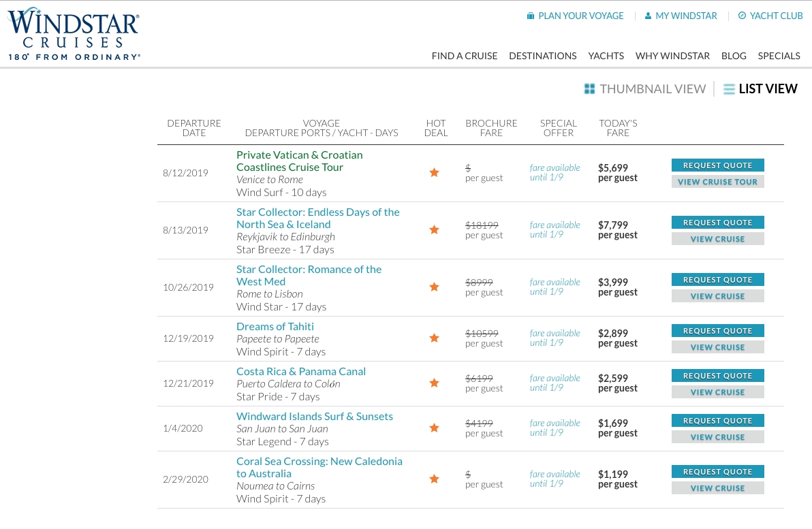The height and width of the screenshot is (529, 812).
Task: Request quote for Windward Islands Surf & Sunsets
Action: coord(718,421)
